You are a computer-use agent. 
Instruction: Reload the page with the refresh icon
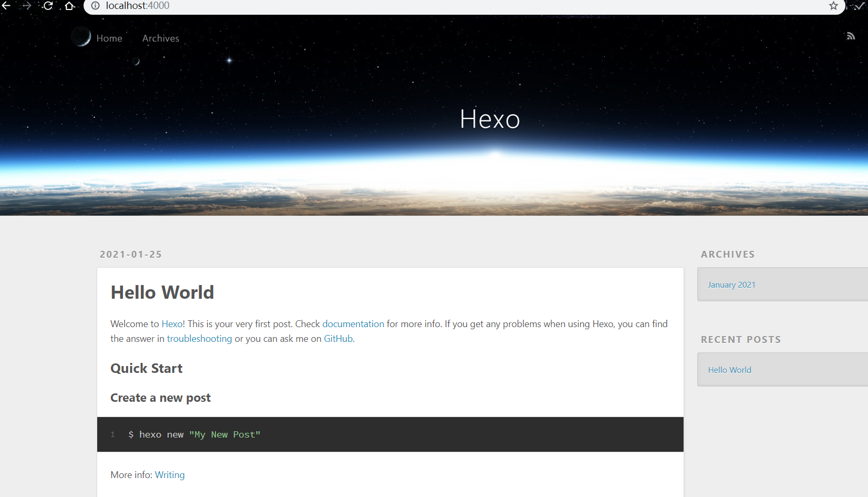pos(48,6)
